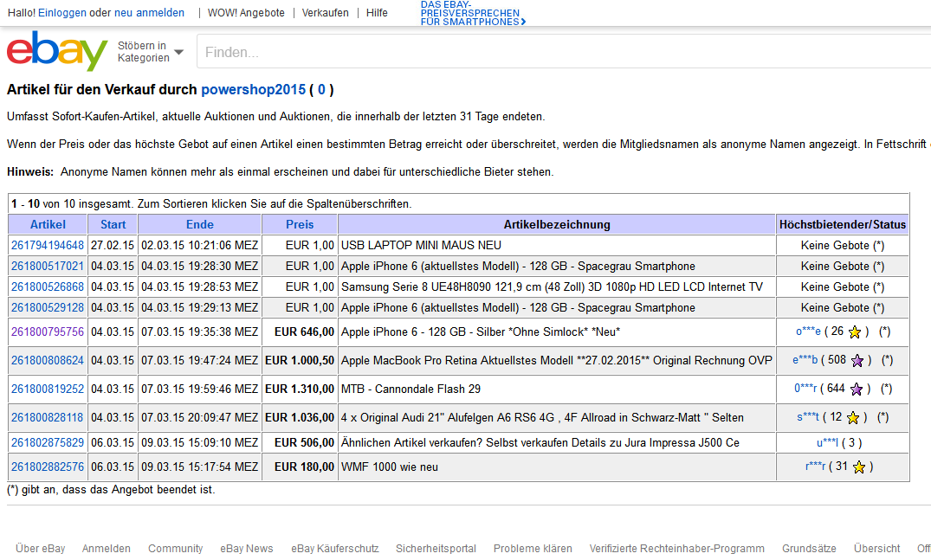Viewport: 931px width, 560px height.
Task: Select Audi 21" Alufelgen description text
Action: click(542, 417)
